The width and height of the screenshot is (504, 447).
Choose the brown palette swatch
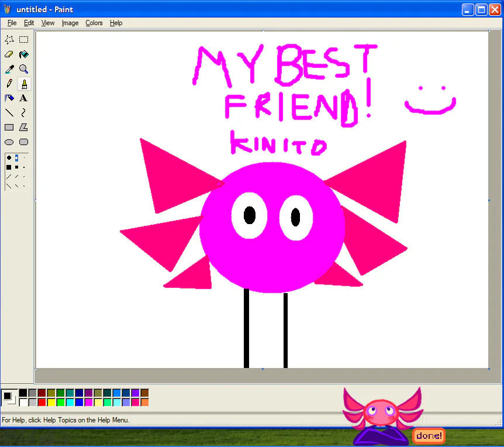[145, 393]
